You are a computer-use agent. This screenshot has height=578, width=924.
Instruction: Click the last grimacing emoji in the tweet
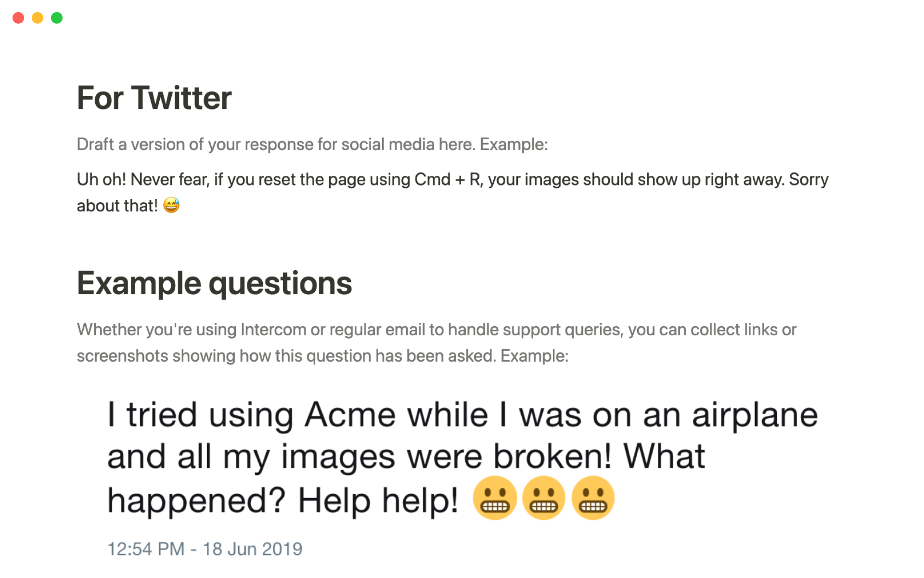pyautogui.click(x=593, y=498)
